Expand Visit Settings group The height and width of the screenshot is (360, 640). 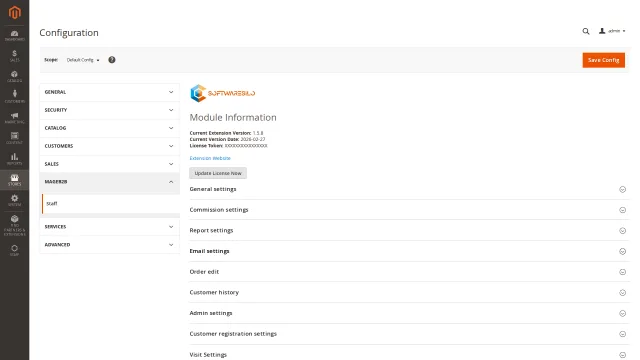(x=409, y=355)
